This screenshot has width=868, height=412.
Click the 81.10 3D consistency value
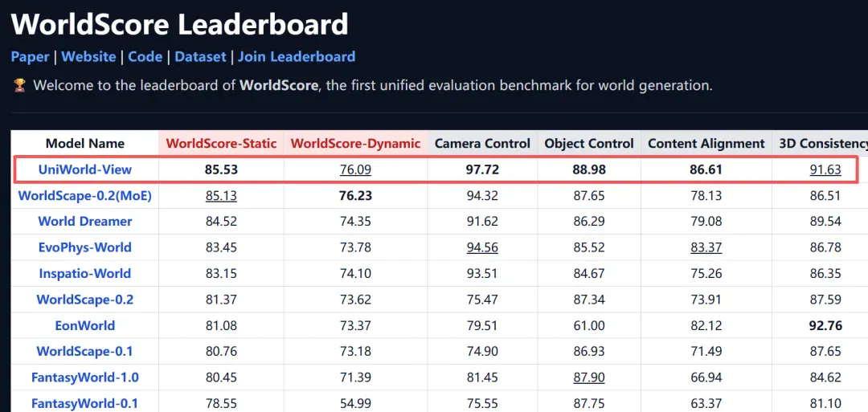click(x=825, y=403)
